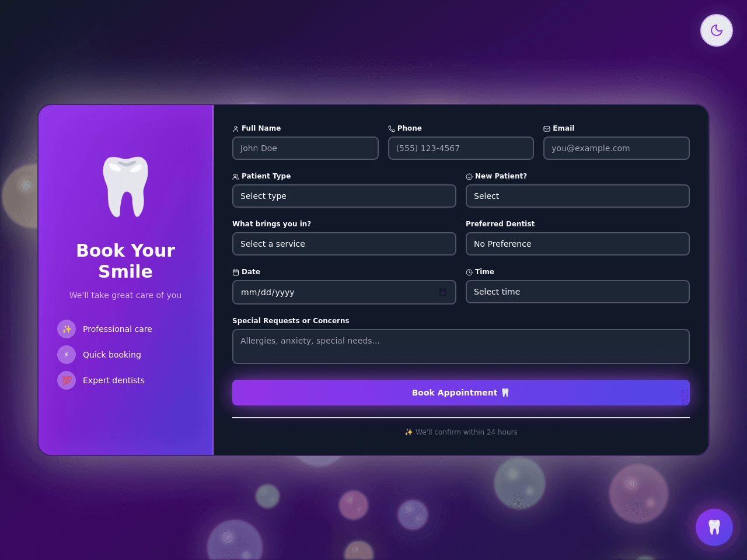The width and height of the screenshot is (747, 560).
Task: Open the Preferred Dentist dropdown
Action: pos(578,244)
